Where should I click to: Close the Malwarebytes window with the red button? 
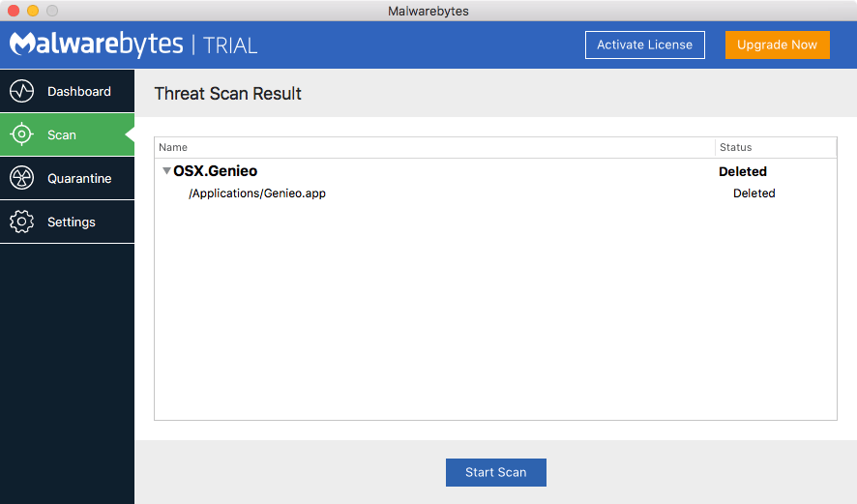[x=14, y=11]
